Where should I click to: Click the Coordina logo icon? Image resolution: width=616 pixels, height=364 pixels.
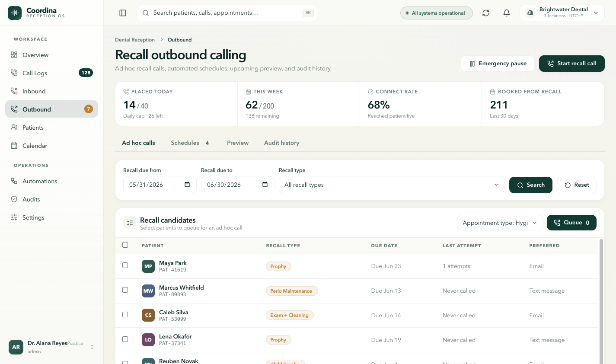[x=15, y=13]
